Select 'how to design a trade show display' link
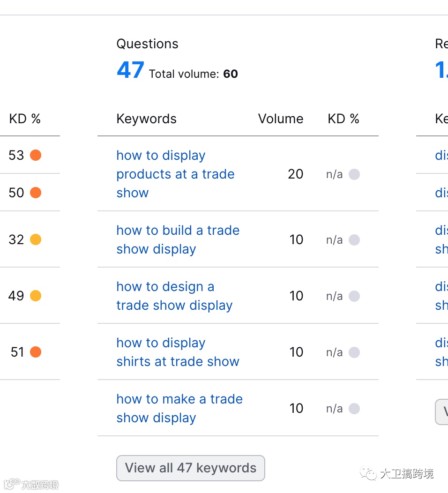This screenshot has height=493, width=448. point(174,296)
